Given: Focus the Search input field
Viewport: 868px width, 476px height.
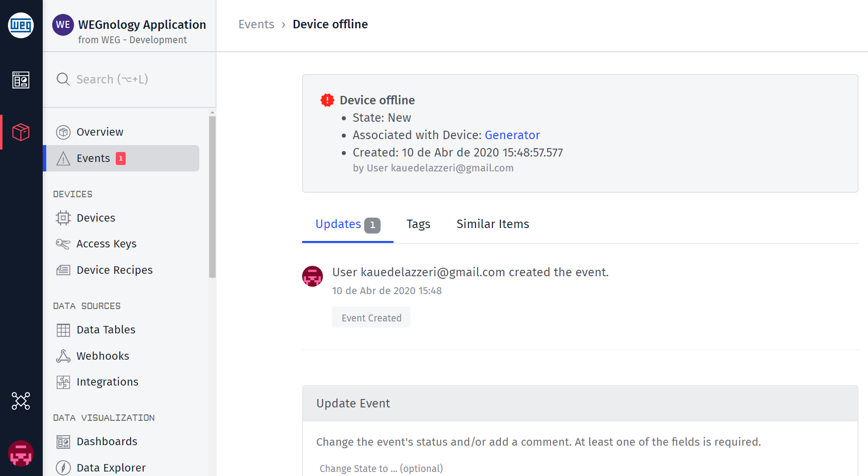Looking at the screenshot, I should pyautogui.click(x=129, y=79).
